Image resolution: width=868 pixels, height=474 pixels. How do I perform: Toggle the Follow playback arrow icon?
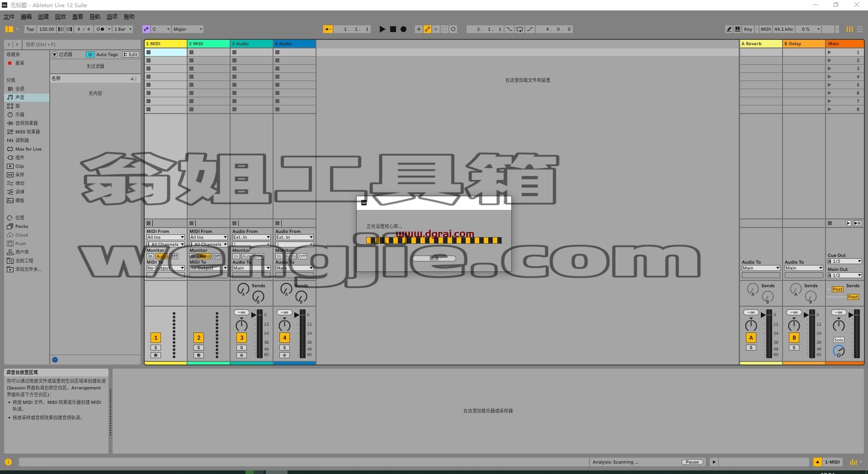pos(328,29)
